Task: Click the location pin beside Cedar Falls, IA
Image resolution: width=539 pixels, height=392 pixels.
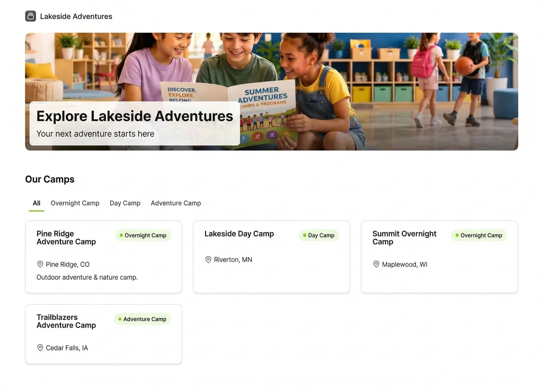Action: coord(40,348)
